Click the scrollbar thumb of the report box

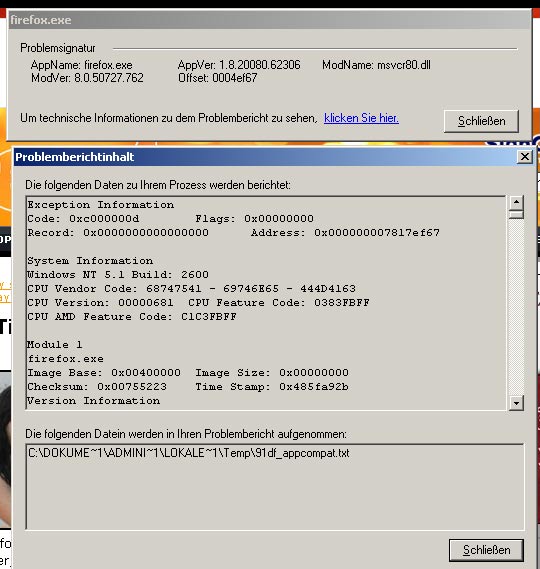click(516, 214)
